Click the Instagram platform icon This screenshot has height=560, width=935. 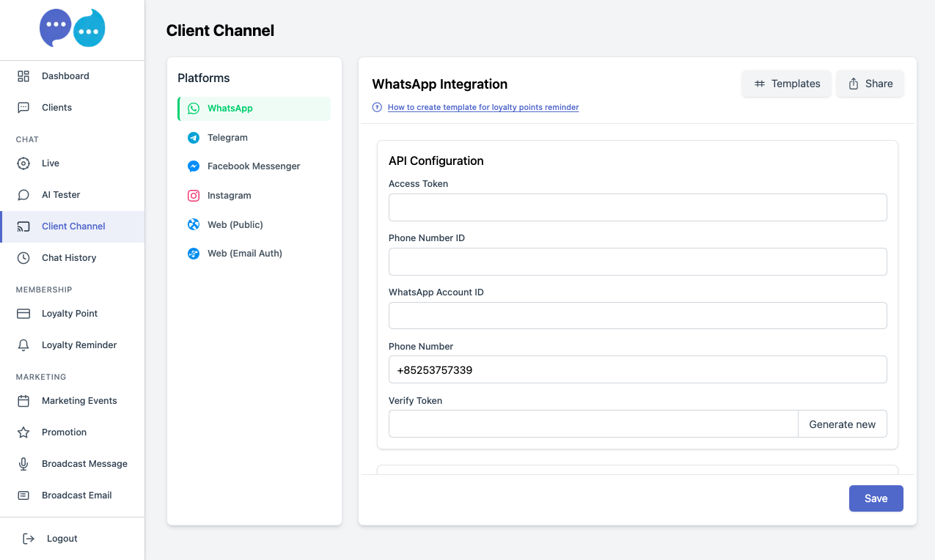point(194,196)
